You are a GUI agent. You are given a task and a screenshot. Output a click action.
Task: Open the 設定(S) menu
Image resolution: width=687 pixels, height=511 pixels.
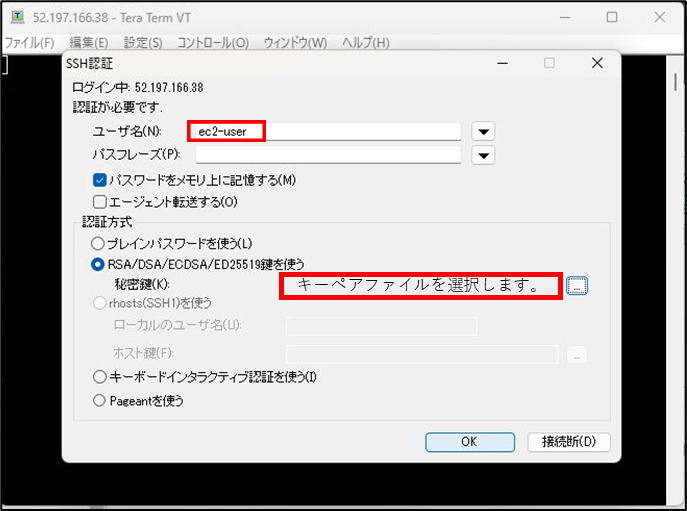pos(143,43)
